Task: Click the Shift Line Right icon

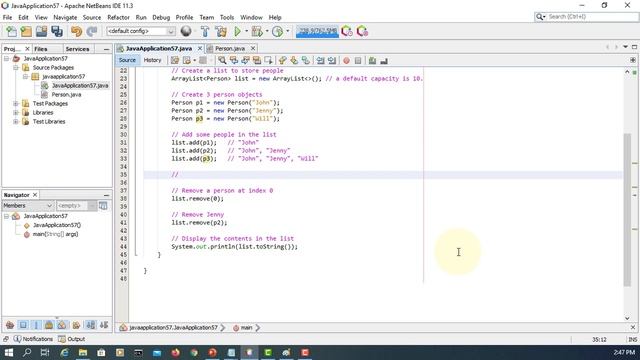Action: pos(332,60)
